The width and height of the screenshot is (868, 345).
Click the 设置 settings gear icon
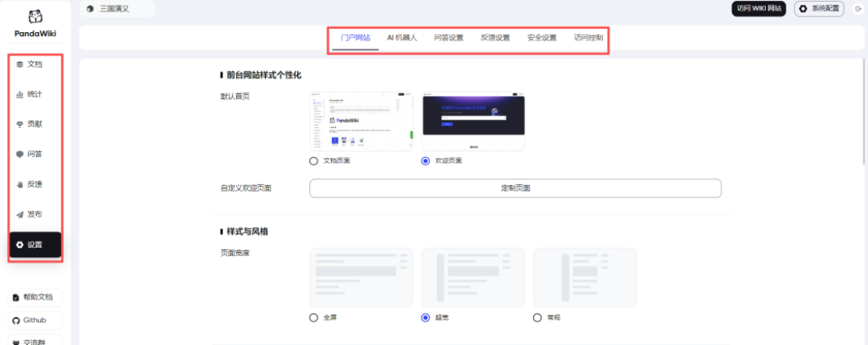20,245
